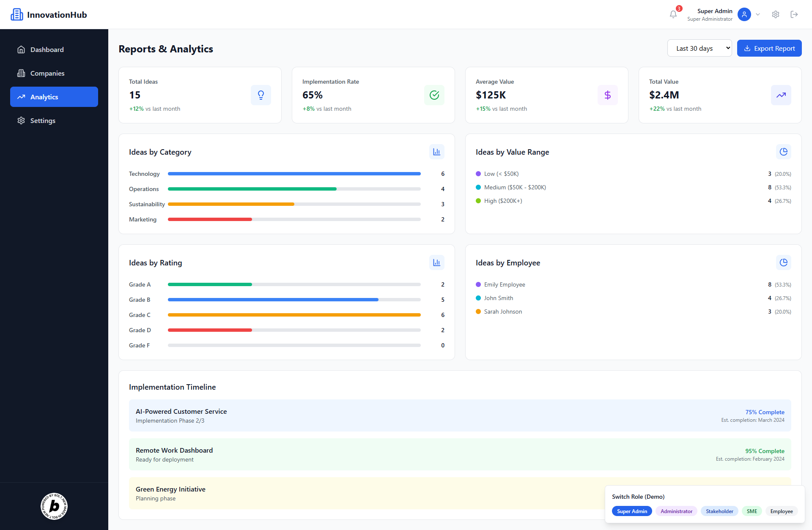Screen dimensions: 812x530
Task: Switch role to Administrator
Action: pos(676,511)
